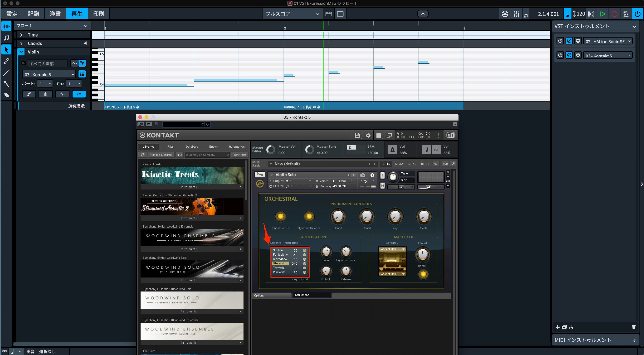This screenshot has height=355, width=644.
Task: Switch to the 記譜 mode tab
Action: [x=33, y=14]
